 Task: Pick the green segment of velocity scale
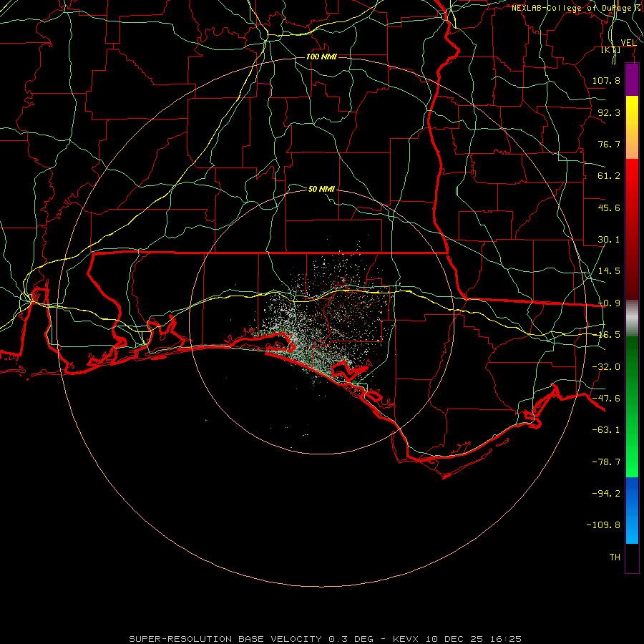click(632, 406)
